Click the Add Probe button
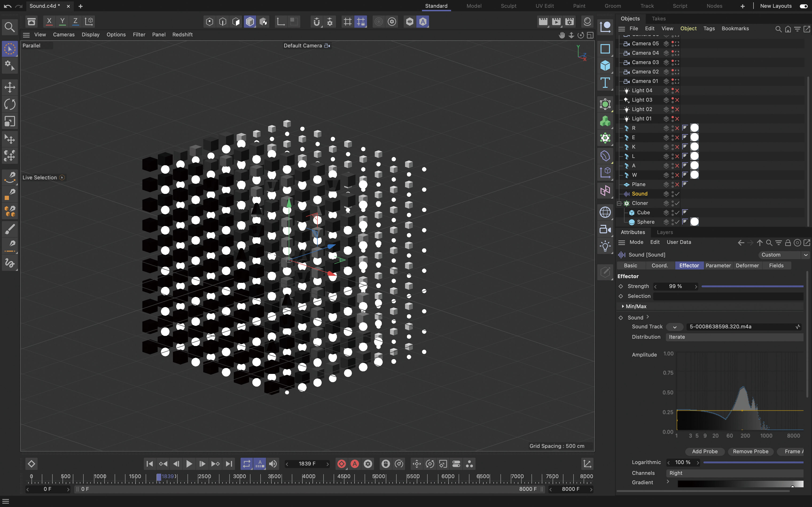Viewport: 812px width, 507px height. coord(704,451)
